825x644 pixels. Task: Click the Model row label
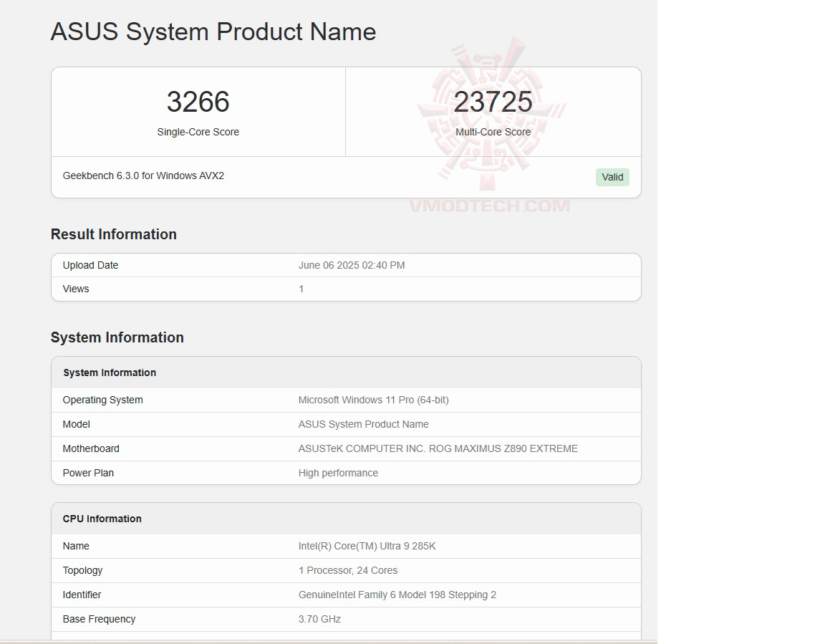click(77, 424)
